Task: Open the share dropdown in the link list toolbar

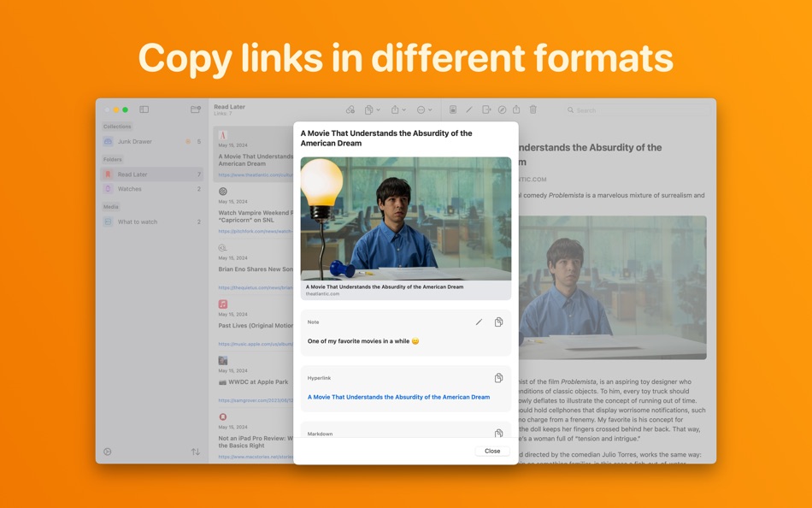Action: (x=398, y=109)
